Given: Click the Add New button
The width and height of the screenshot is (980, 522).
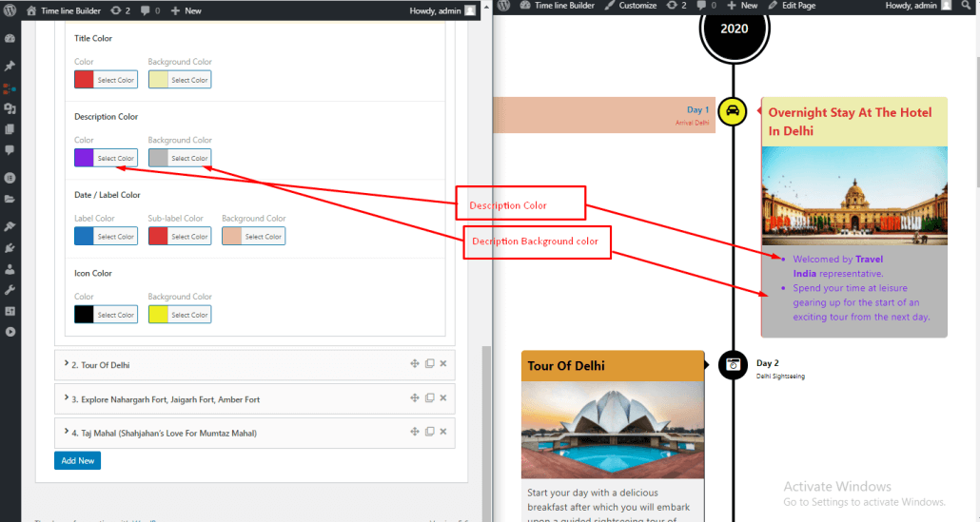Looking at the screenshot, I should [x=77, y=460].
